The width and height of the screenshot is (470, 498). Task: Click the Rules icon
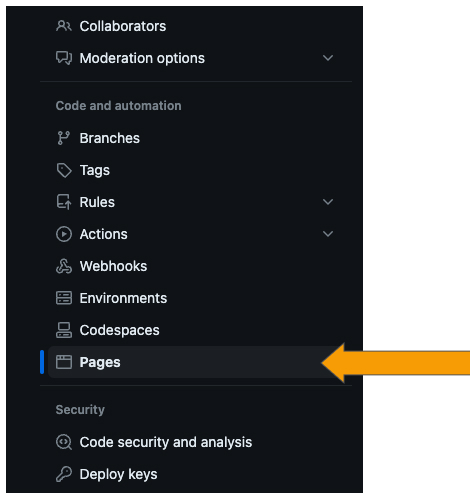click(64, 202)
